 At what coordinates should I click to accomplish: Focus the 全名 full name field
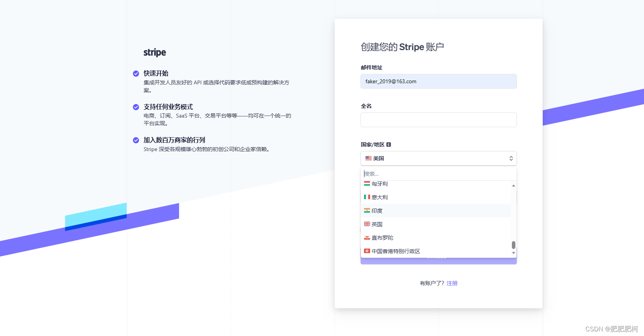click(x=439, y=120)
